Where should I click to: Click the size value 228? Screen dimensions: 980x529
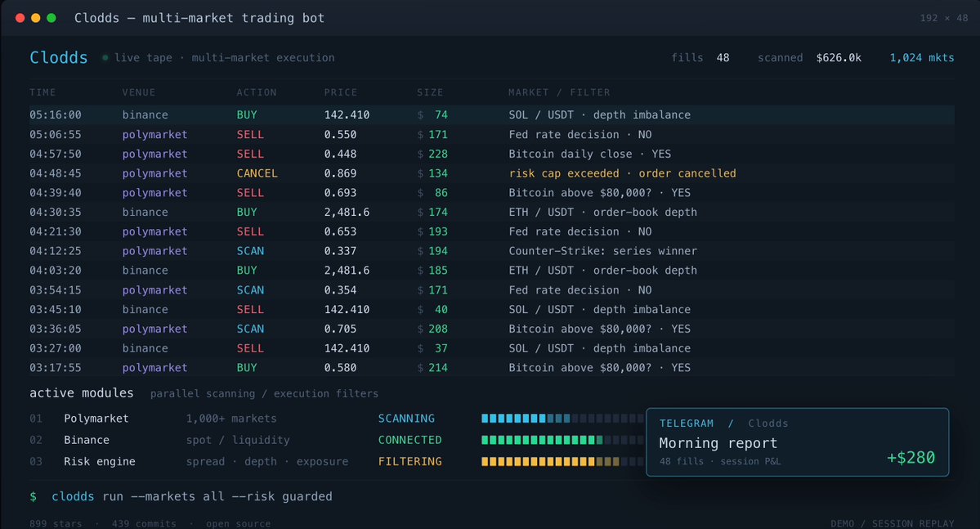[437, 154]
